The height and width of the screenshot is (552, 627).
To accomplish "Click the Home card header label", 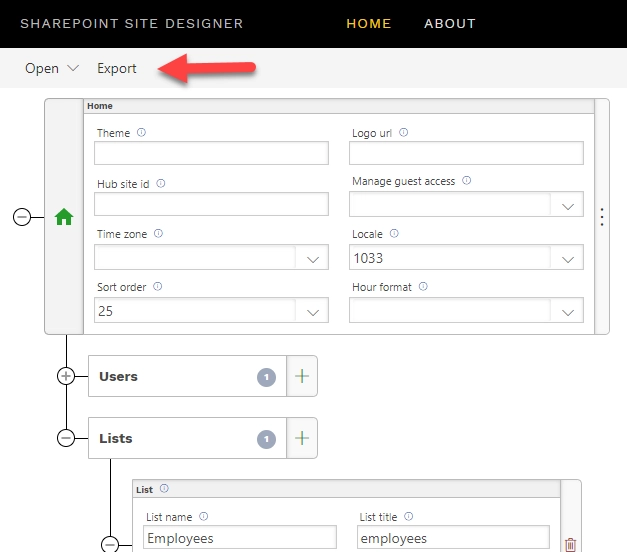I will (x=100, y=106).
